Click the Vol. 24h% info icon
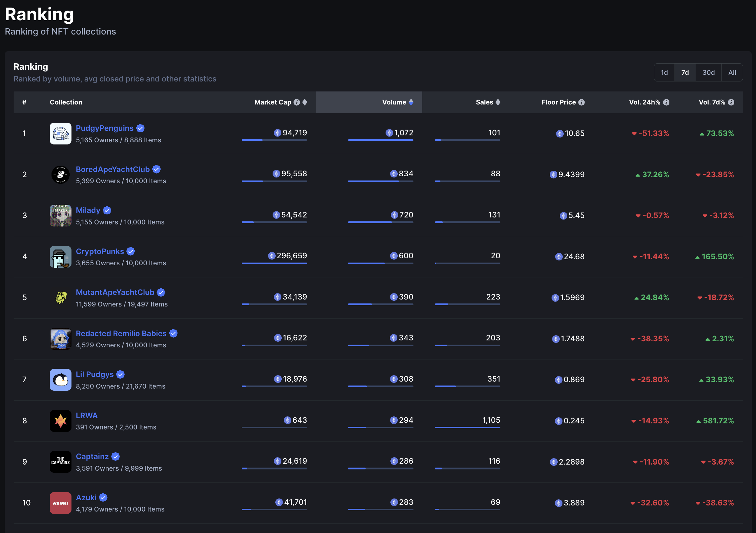The width and height of the screenshot is (756, 533). click(x=666, y=102)
